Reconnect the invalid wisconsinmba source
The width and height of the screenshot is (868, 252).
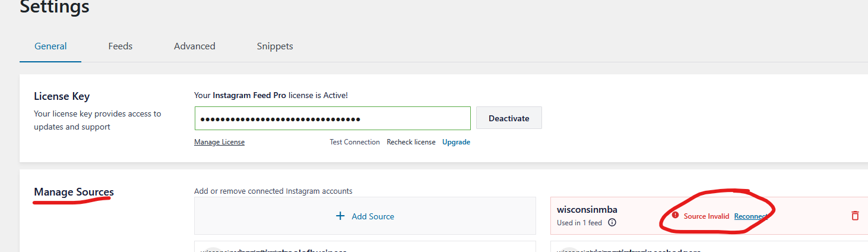[x=750, y=216]
